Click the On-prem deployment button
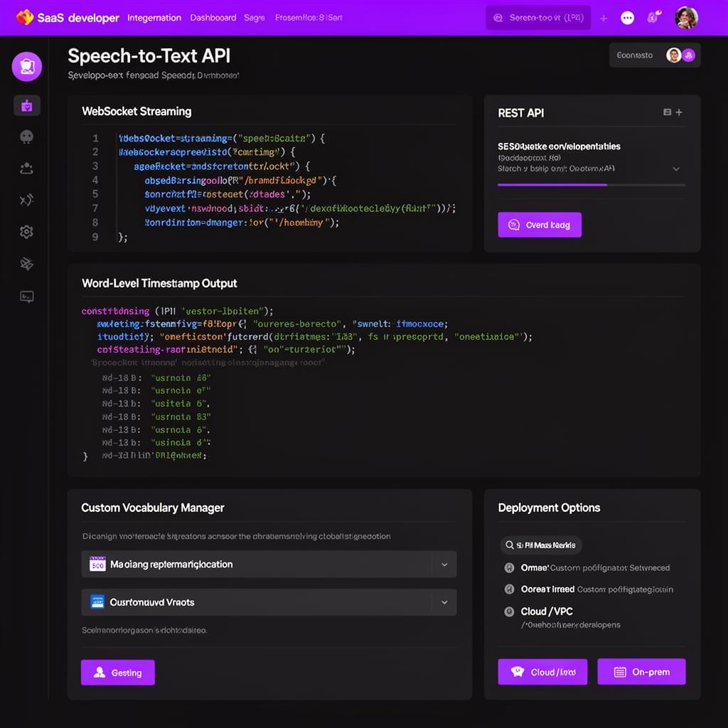The width and height of the screenshot is (728, 728). tap(641, 671)
